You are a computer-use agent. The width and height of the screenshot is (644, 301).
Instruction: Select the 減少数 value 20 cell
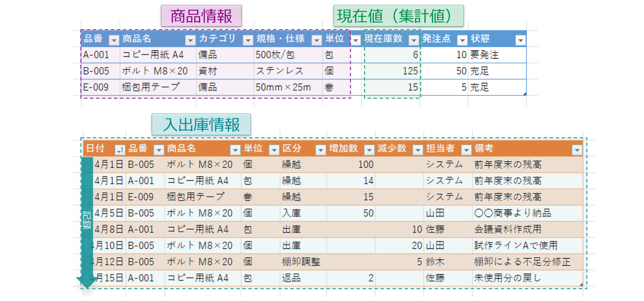click(399, 246)
